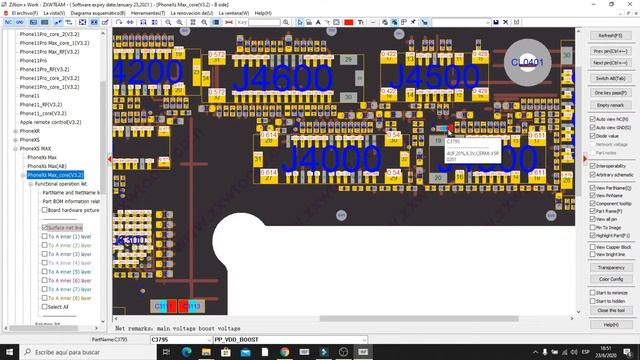Click the edit pencil toolbar icon

pos(105,22)
